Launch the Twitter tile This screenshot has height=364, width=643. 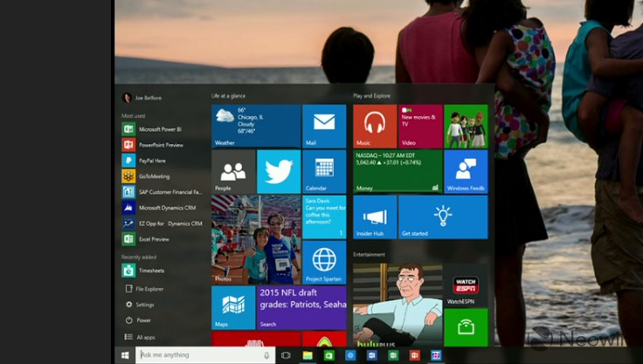(279, 172)
